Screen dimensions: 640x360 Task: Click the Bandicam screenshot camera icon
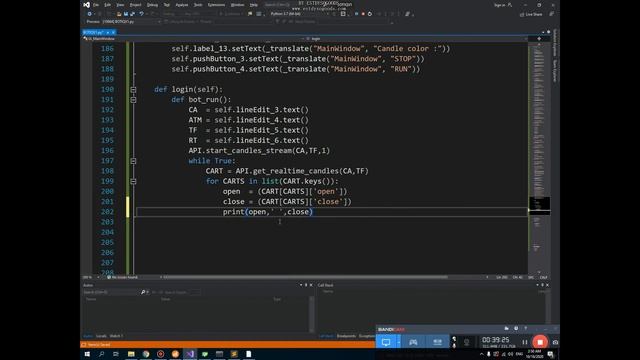click(x=555, y=342)
